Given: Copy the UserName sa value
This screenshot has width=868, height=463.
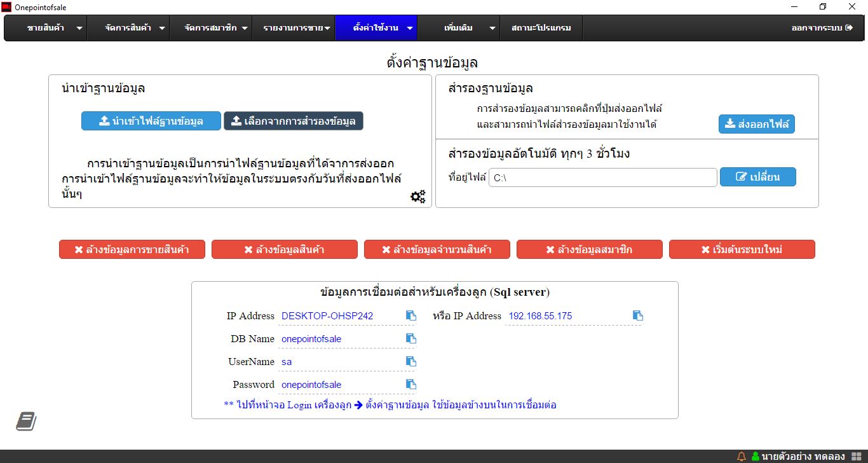Looking at the screenshot, I should coord(411,362).
